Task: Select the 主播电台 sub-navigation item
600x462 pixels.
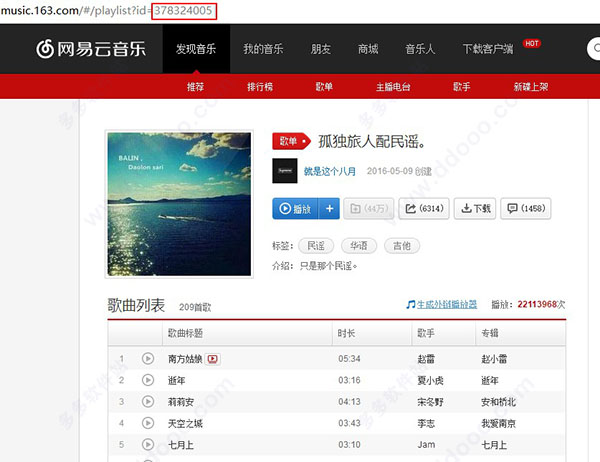Action: pyautogui.click(x=393, y=87)
